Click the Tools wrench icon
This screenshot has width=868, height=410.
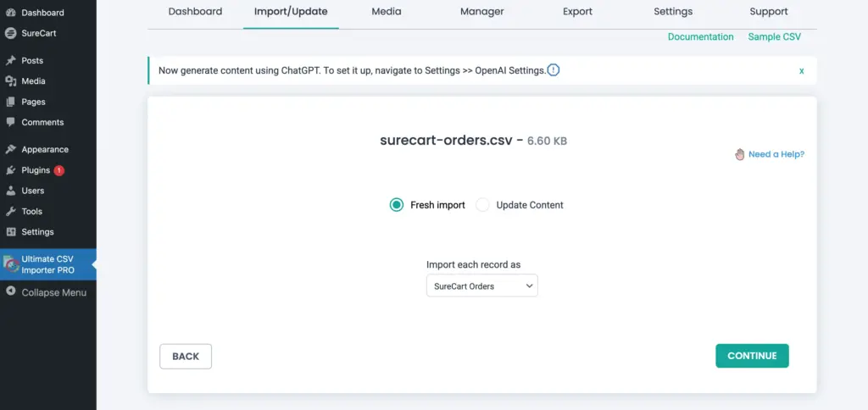(10, 211)
